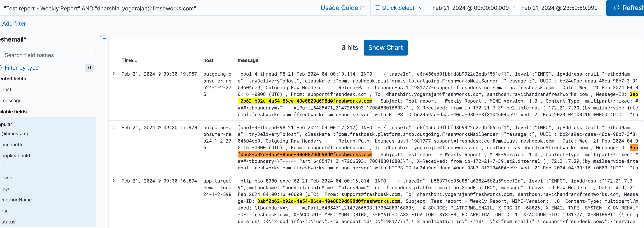This screenshot has width=644, height=228.
Task: Select the accountId available field
Action: (13, 145)
